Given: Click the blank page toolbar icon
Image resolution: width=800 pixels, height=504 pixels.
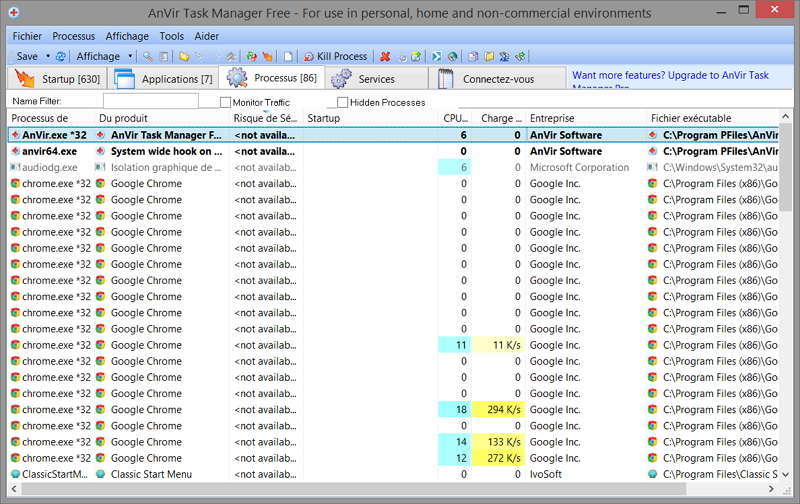Looking at the screenshot, I should 288,57.
